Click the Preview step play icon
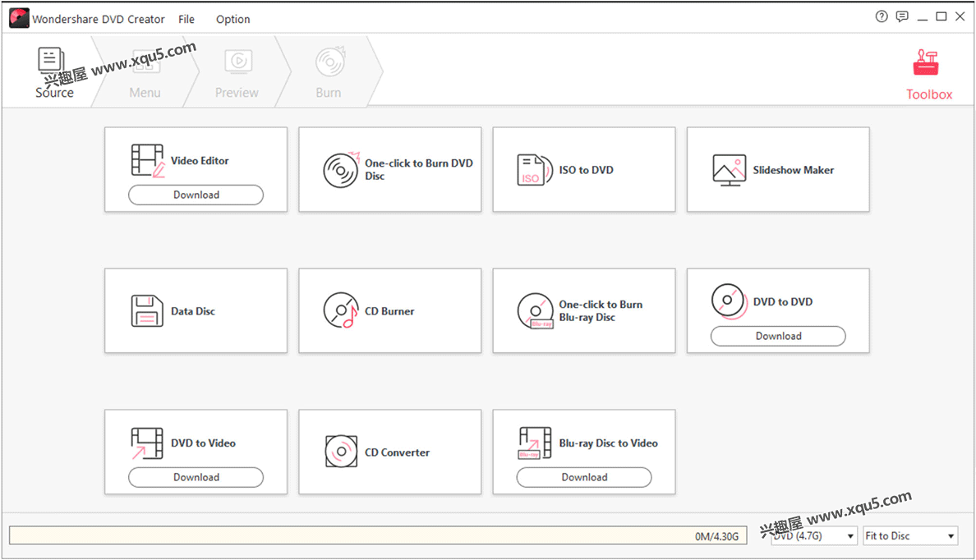This screenshot has height=560, width=976. click(x=237, y=61)
